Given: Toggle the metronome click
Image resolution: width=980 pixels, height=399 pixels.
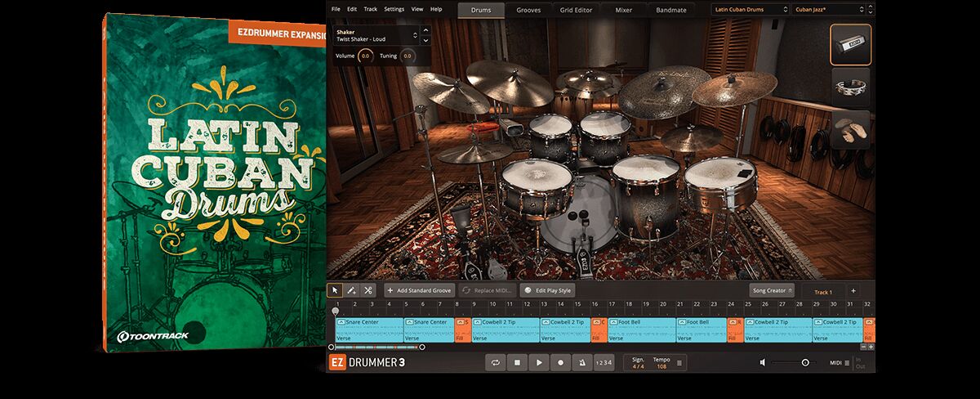Looking at the screenshot, I should pos(582,362).
